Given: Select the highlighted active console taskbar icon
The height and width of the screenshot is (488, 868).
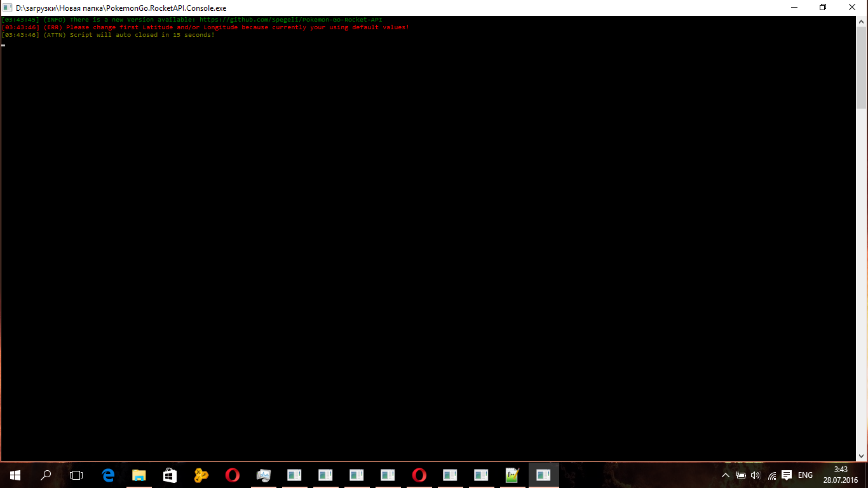Looking at the screenshot, I should point(543,475).
